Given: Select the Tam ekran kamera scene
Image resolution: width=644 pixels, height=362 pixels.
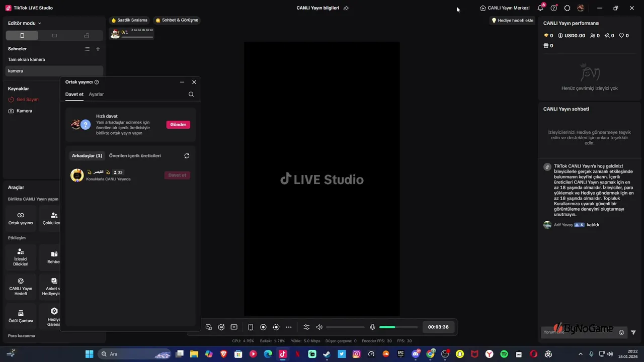Looking at the screenshot, I should click(54, 59).
